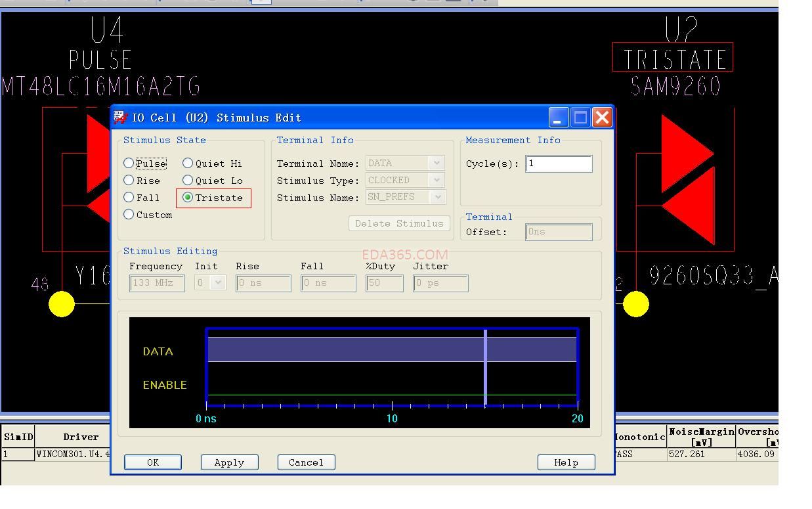Screen dimensions: 812x509
Task: Cancel the stimulus edit dialog
Action: click(x=306, y=462)
